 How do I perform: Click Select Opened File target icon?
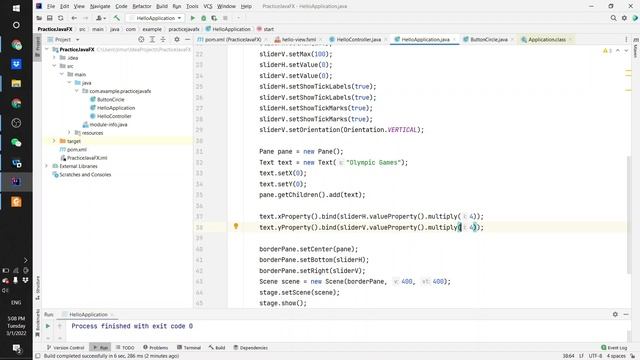click(141, 40)
